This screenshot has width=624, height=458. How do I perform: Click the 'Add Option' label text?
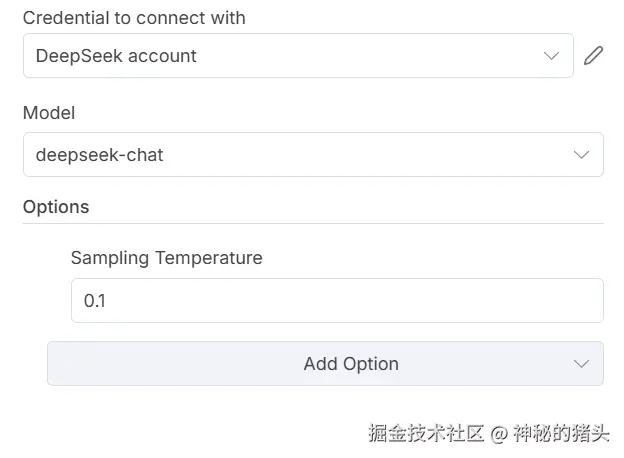tap(351, 364)
